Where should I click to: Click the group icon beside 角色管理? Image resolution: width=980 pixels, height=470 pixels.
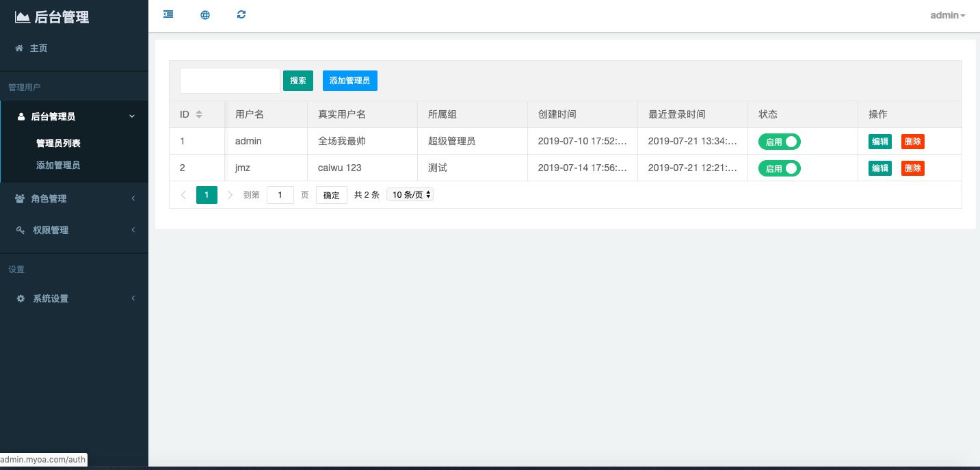[x=20, y=198]
